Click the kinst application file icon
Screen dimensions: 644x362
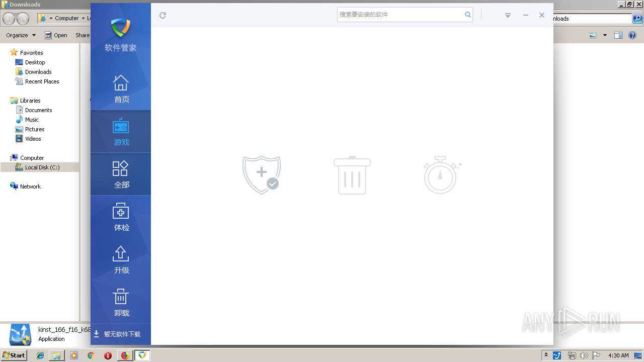coord(21,334)
